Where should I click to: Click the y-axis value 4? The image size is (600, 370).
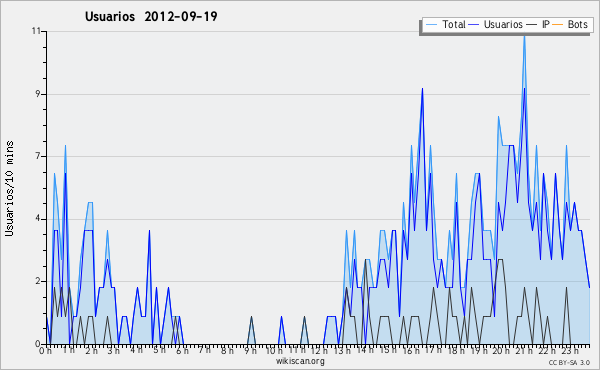pos(38,219)
